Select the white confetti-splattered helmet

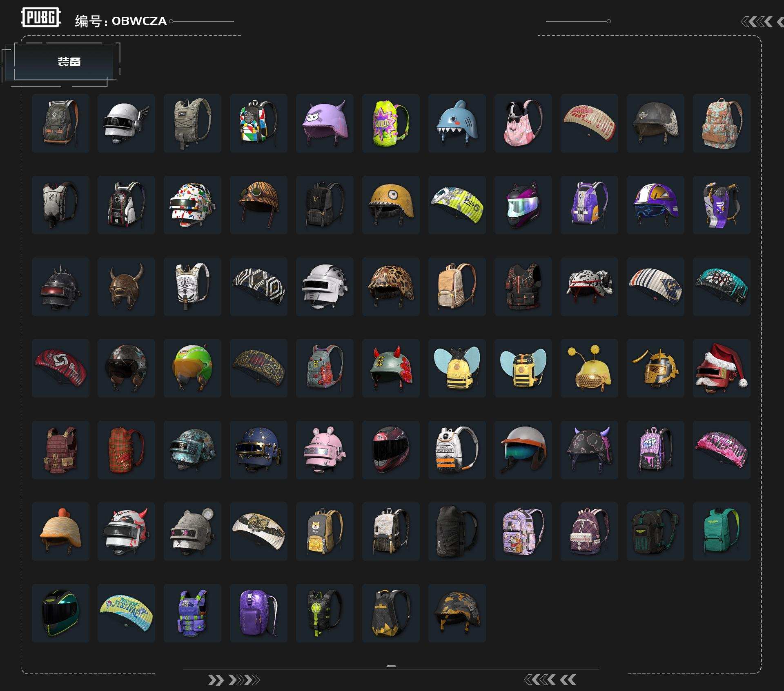point(192,205)
